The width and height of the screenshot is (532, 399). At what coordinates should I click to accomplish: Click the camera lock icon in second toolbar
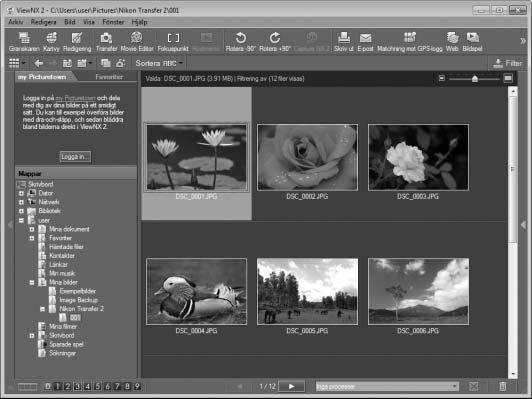pos(121,63)
